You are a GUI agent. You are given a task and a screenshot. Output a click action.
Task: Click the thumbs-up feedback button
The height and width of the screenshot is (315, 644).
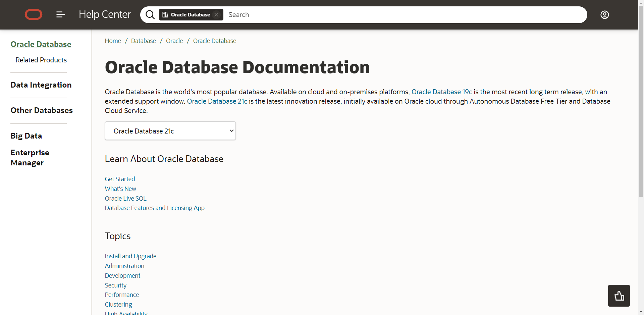click(x=619, y=296)
